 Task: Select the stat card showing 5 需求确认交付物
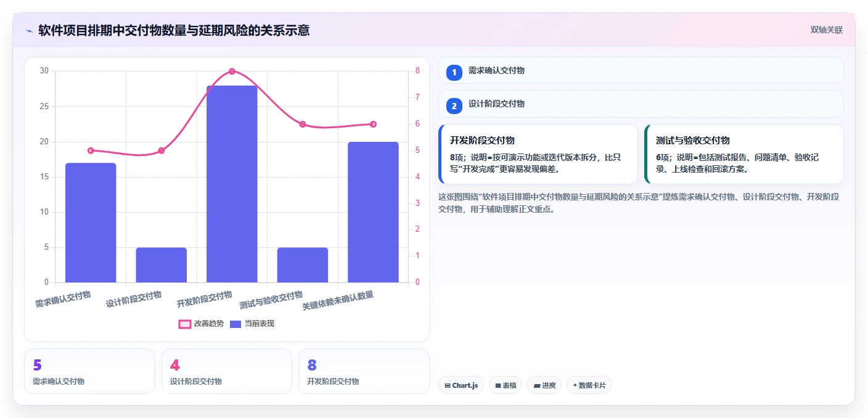(x=89, y=371)
